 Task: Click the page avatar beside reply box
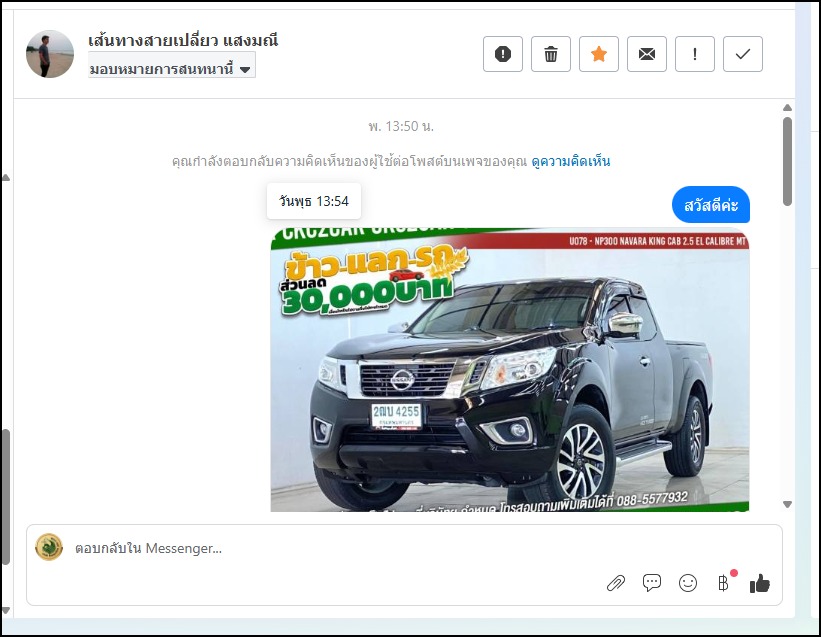pos(49,547)
